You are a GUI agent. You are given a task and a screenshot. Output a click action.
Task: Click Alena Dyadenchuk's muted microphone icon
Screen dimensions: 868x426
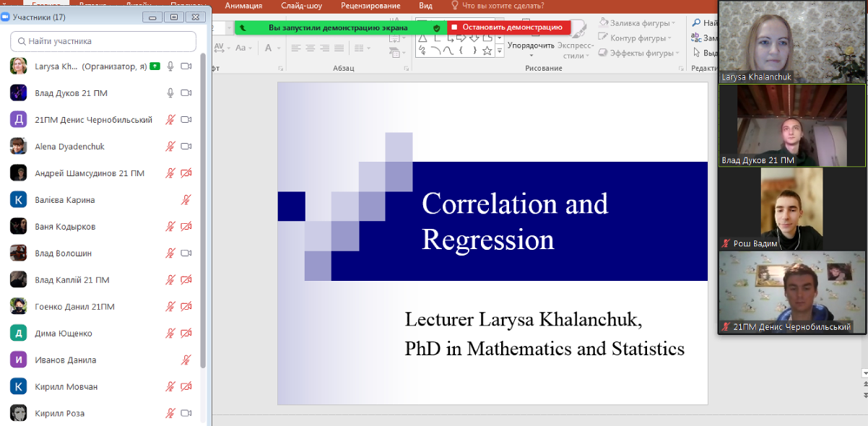170,147
